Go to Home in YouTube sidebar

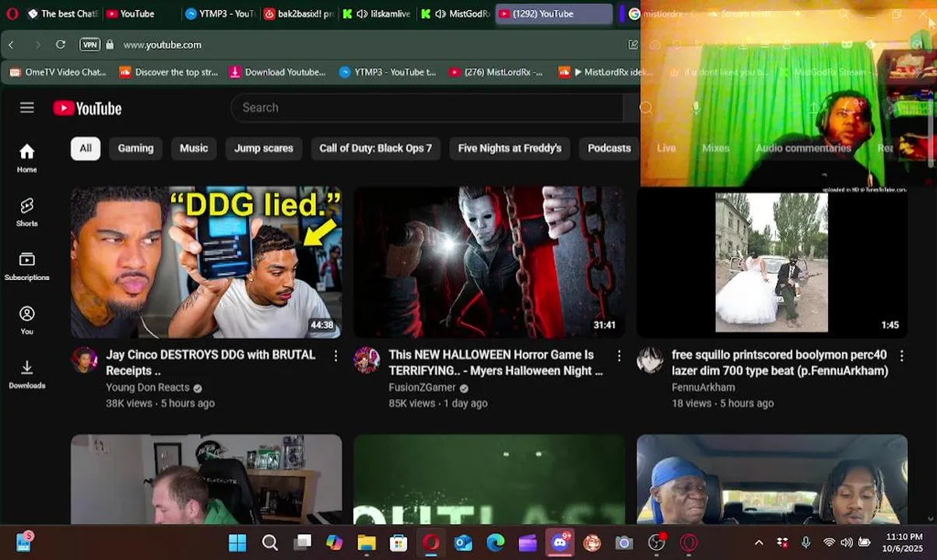27,158
